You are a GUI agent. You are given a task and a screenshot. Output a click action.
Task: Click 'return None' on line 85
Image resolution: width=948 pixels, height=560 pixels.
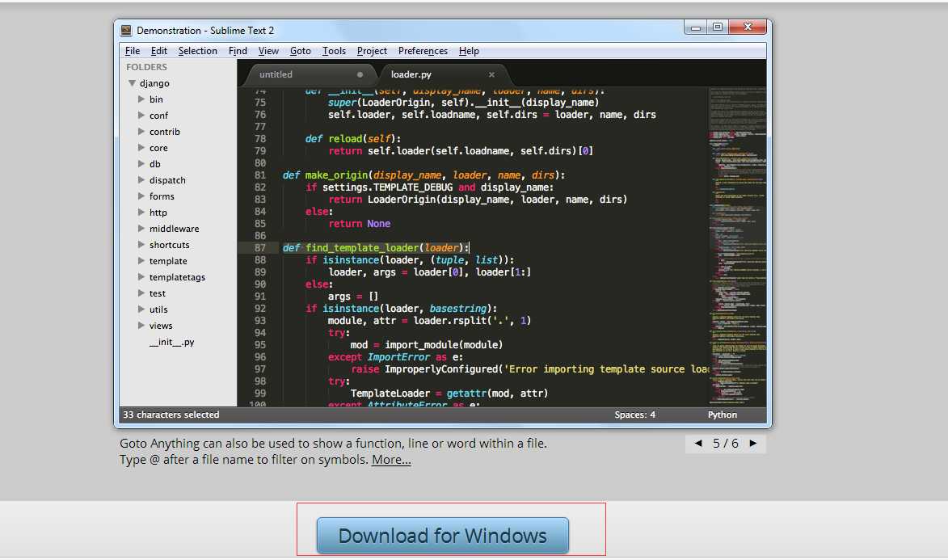[359, 224]
